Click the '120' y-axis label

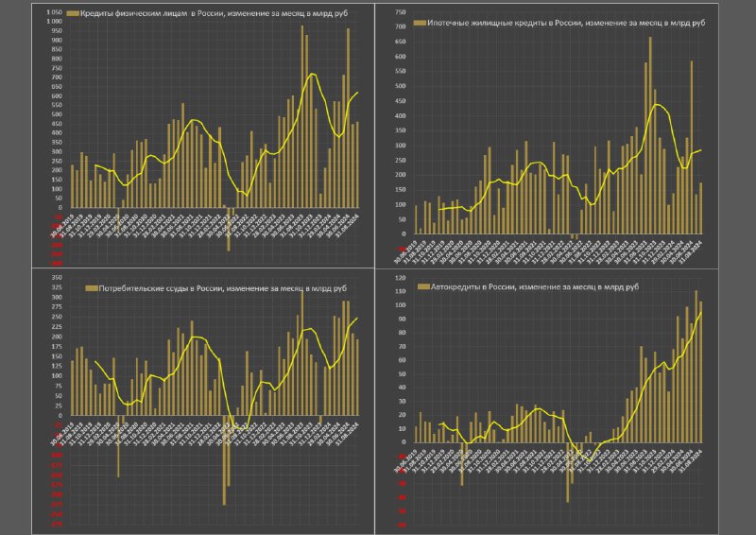tap(400, 278)
